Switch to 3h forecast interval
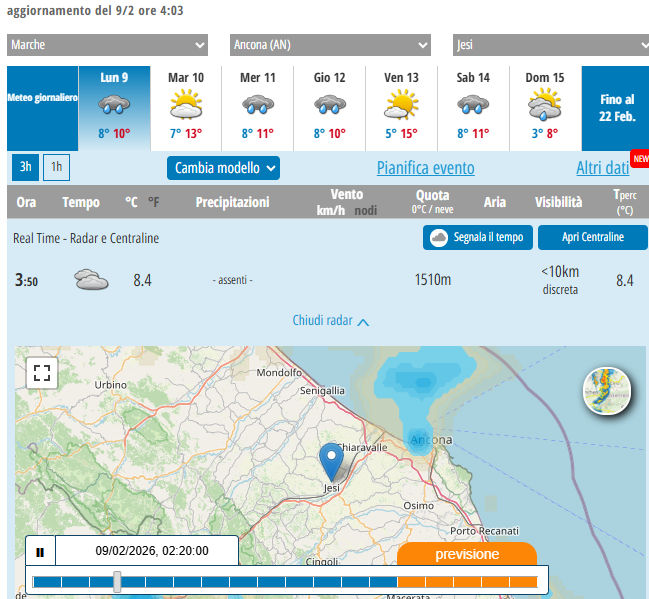The width and height of the screenshot is (649, 599). [26, 167]
